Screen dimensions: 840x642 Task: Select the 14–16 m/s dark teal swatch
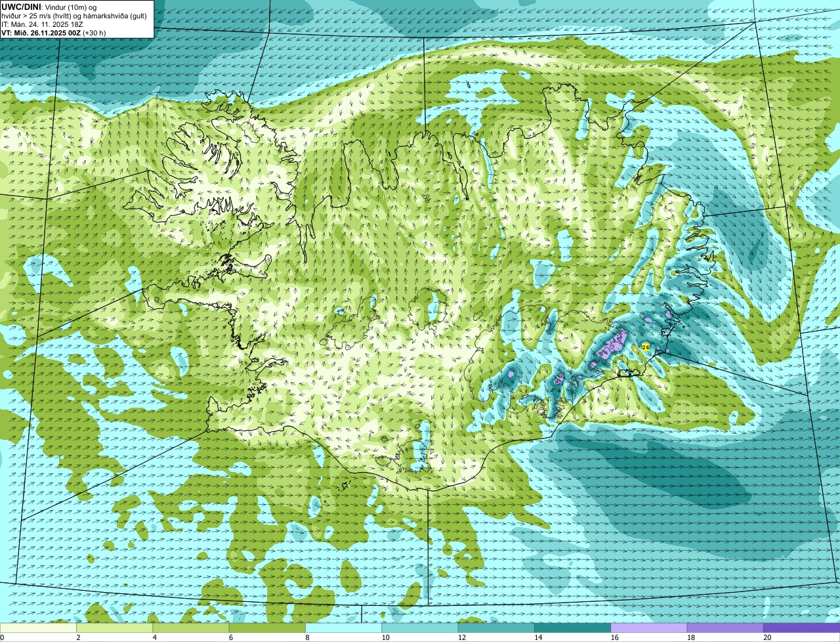pos(573,628)
